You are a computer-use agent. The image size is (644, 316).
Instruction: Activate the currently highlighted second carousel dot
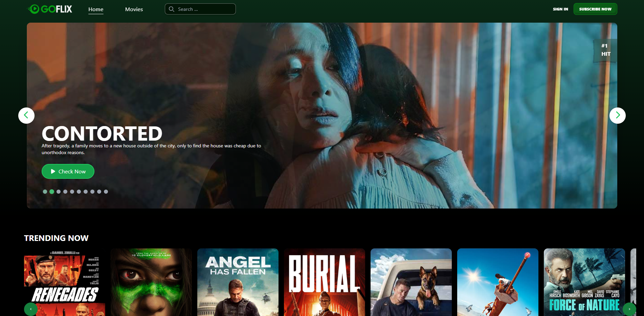[52, 191]
